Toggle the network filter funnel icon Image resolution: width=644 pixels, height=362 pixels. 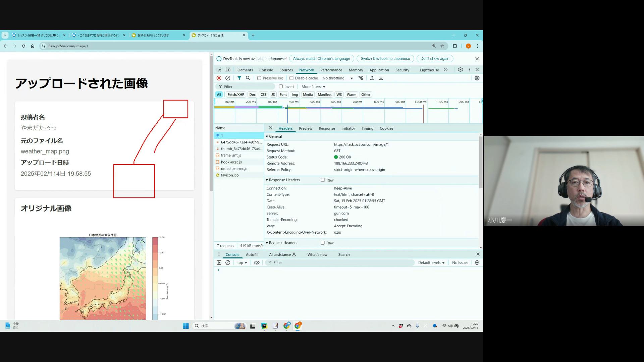click(239, 78)
